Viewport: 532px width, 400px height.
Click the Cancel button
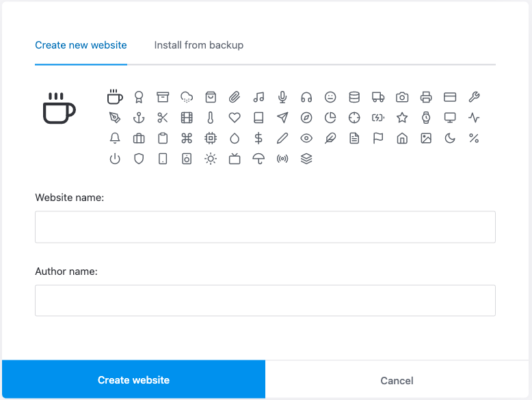[x=397, y=380]
